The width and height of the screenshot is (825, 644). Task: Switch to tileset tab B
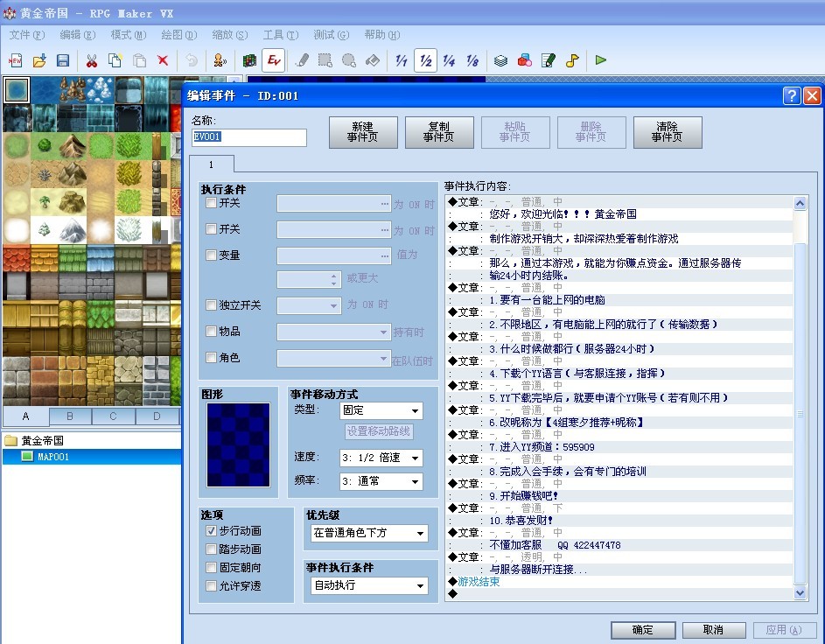[70, 416]
